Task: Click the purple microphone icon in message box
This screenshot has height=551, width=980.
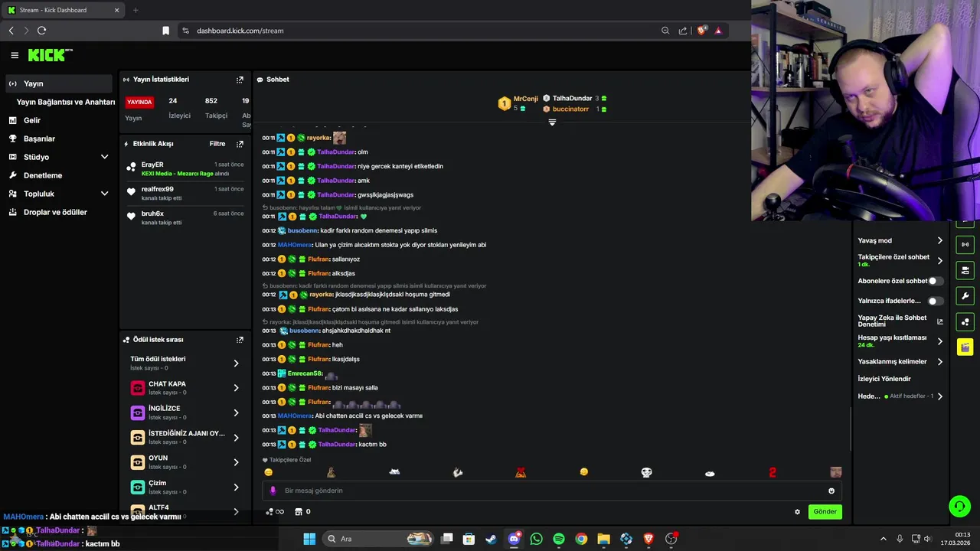Action: coord(273,491)
